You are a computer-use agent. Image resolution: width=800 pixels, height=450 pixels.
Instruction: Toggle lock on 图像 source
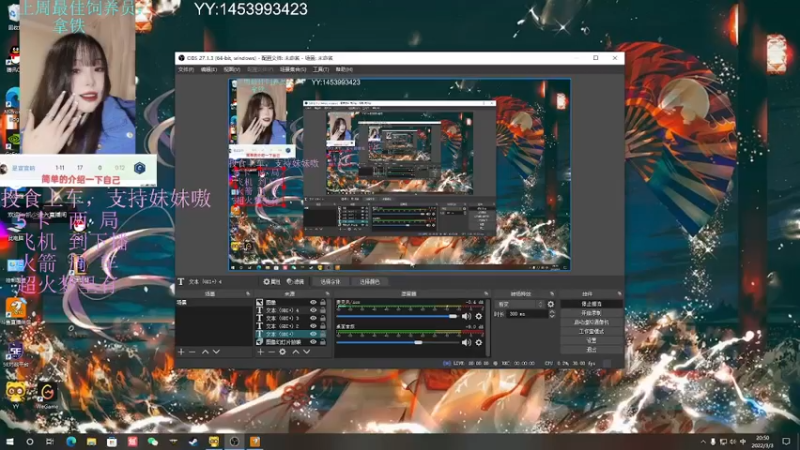(323, 303)
